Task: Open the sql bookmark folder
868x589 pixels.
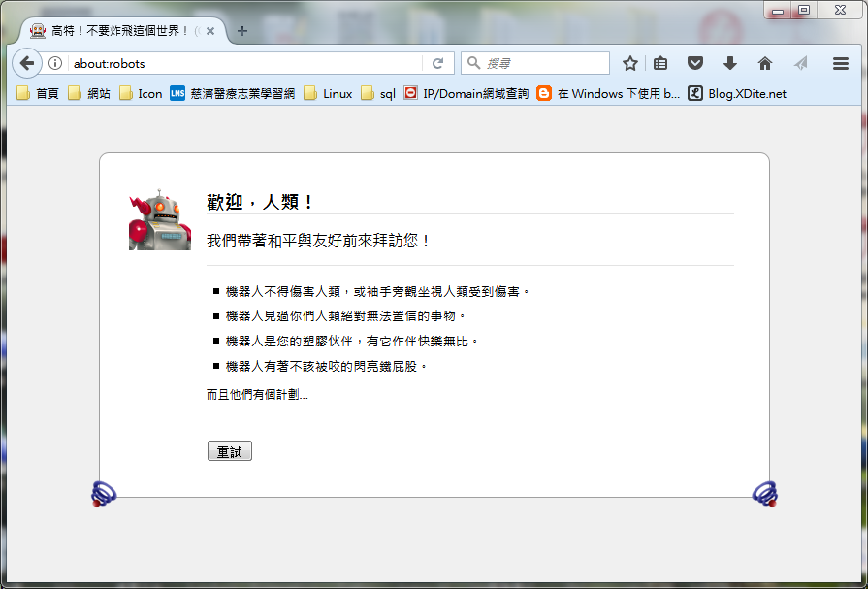Action: 378,94
